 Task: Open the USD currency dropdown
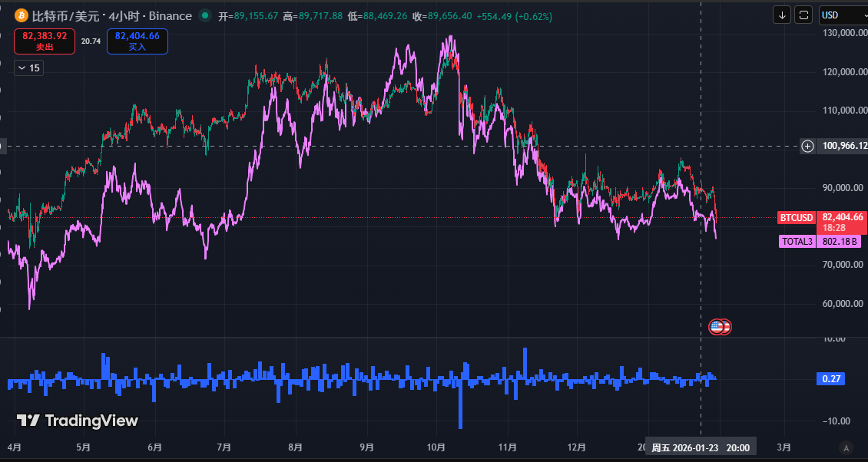840,15
